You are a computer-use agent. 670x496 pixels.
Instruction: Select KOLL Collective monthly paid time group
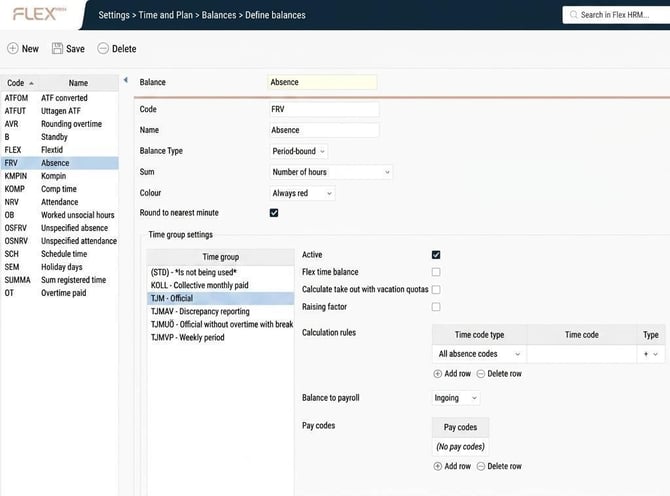coord(220,285)
